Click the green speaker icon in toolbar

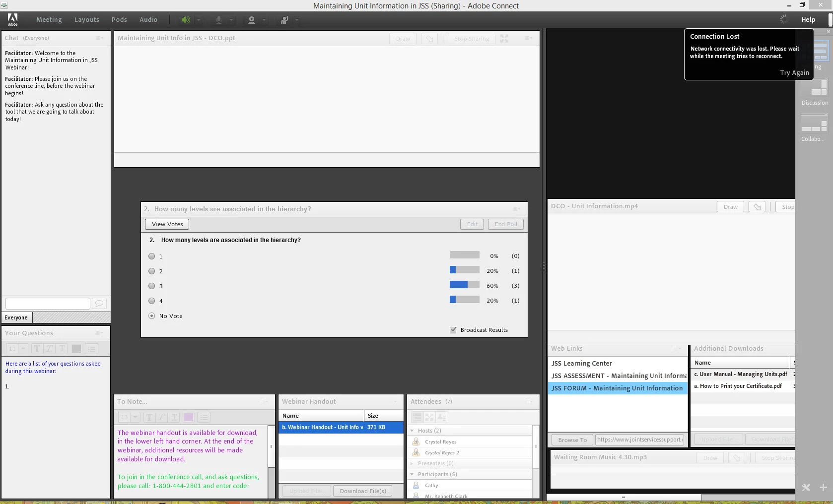tap(185, 20)
